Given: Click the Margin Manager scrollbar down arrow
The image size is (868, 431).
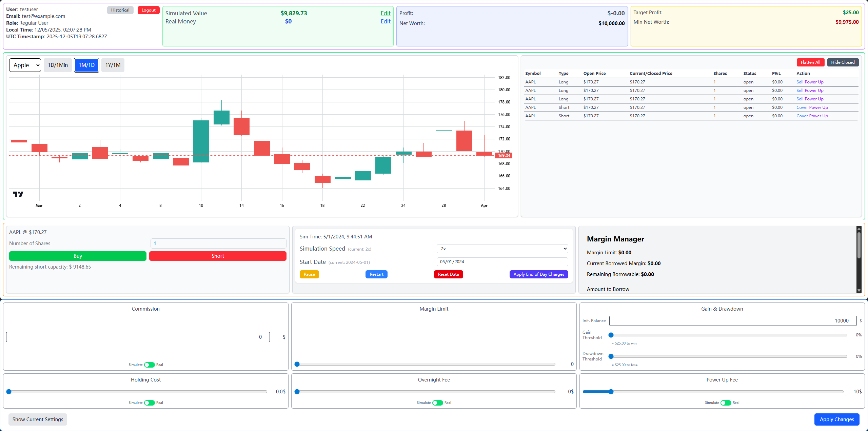Looking at the screenshot, I should [x=859, y=291].
